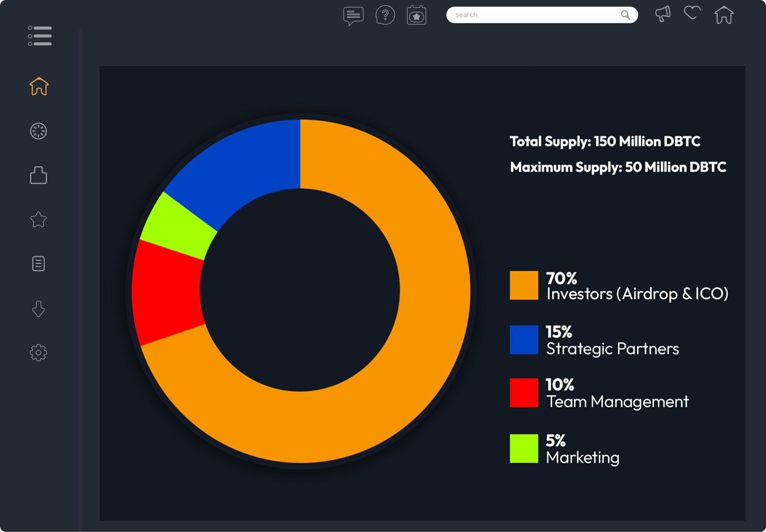Image resolution: width=766 pixels, height=532 pixels.
Task: Click the megaphone announcements icon
Action: tap(663, 14)
